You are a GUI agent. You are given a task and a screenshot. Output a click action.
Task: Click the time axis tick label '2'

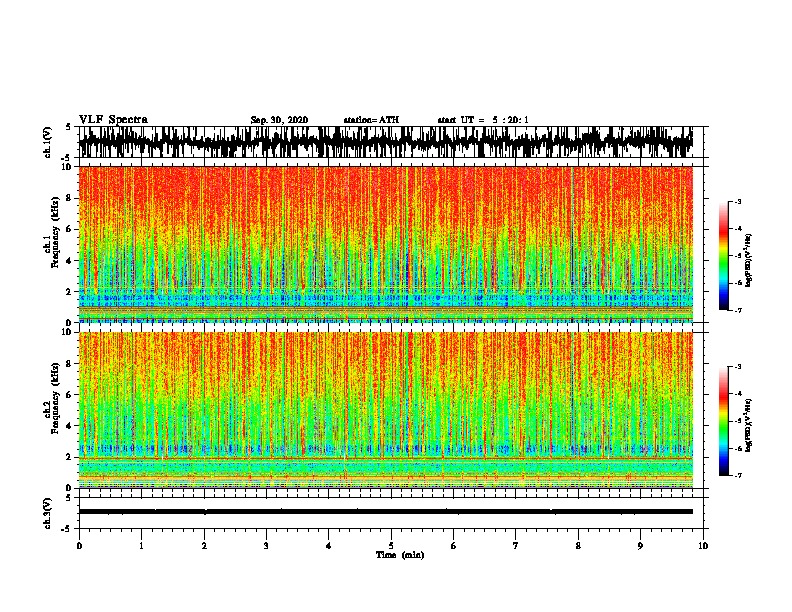click(204, 546)
